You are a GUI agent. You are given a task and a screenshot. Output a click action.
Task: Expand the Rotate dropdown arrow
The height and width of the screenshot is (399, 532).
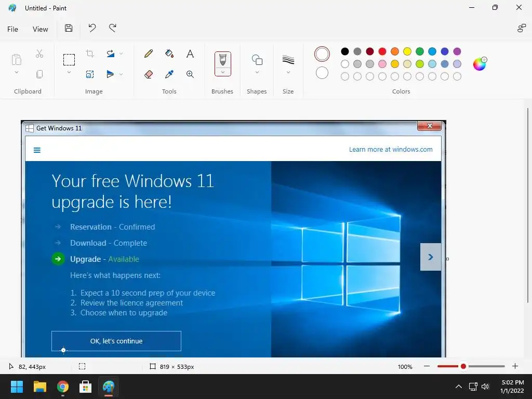[x=121, y=54]
